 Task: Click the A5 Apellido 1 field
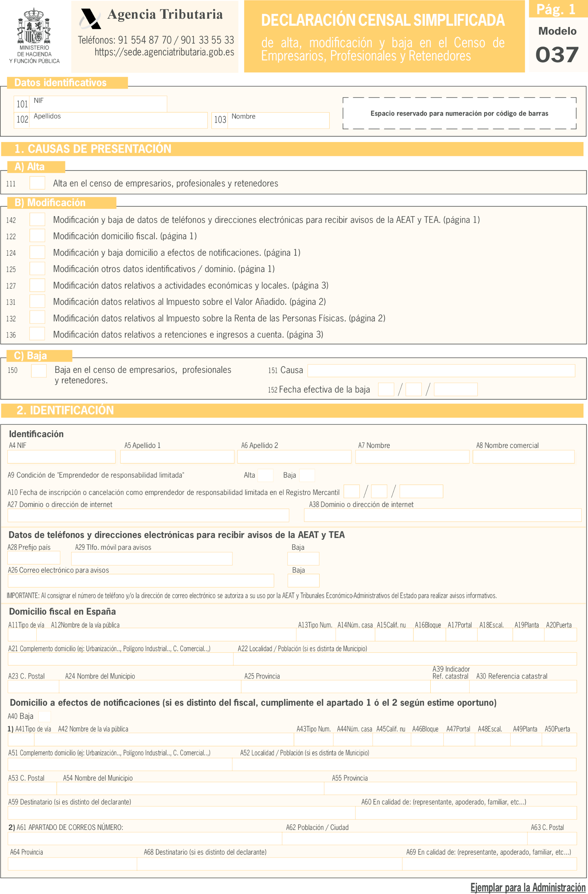pos(177,457)
